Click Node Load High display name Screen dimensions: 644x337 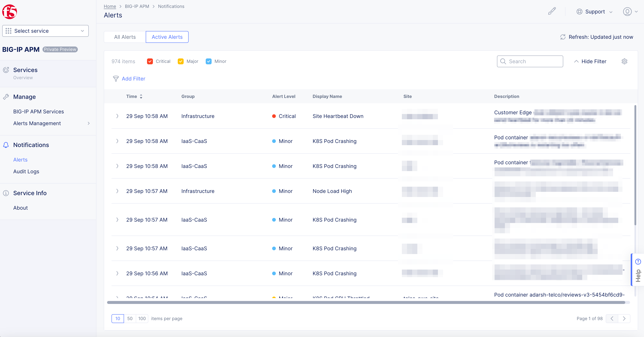[332, 191]
